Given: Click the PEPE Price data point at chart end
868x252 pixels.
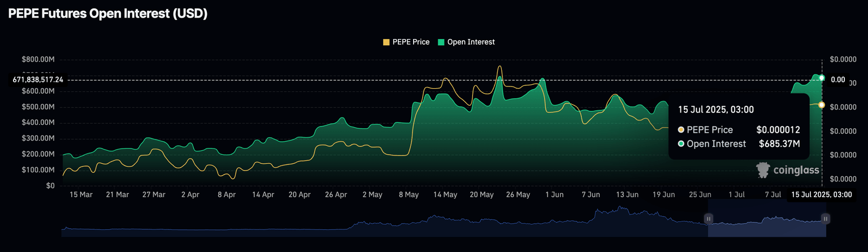Looking at the screenshot, I should point(822,105).
